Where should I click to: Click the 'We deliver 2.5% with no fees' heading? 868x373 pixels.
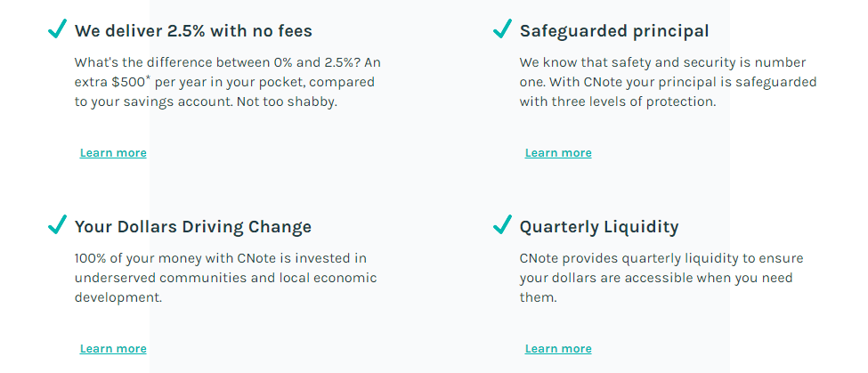193,31
